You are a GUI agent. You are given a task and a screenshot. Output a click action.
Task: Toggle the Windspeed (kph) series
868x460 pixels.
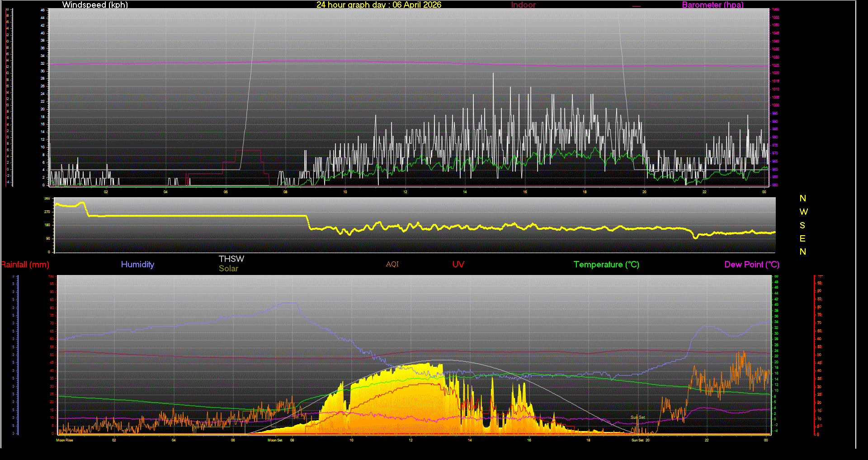pos(95,5)
